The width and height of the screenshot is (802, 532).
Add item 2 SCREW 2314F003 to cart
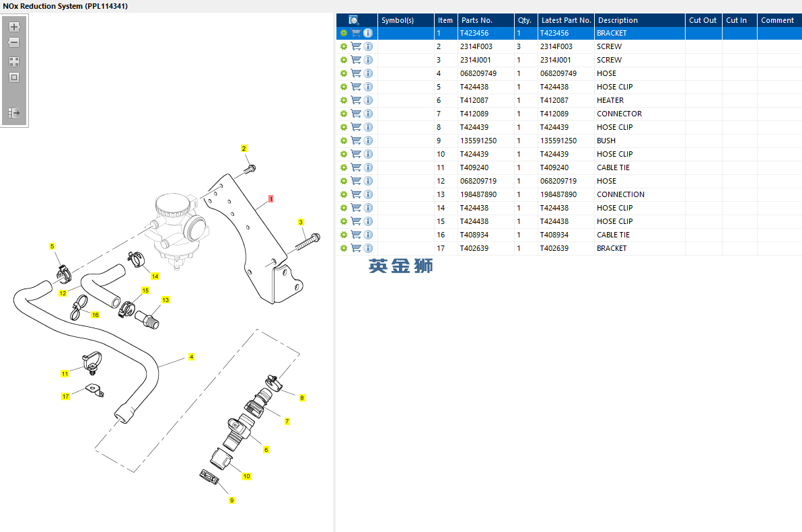click(x=356, y=46)
